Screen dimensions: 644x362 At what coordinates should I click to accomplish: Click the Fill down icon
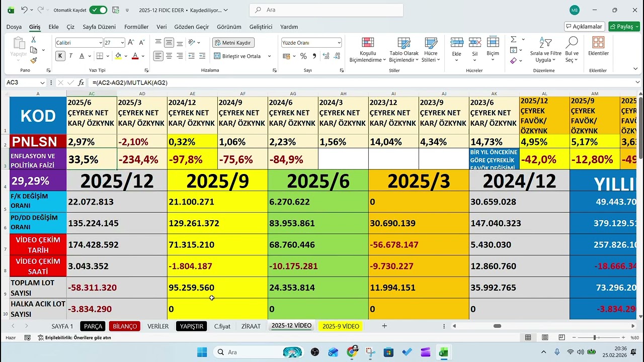tap(513, 50)
